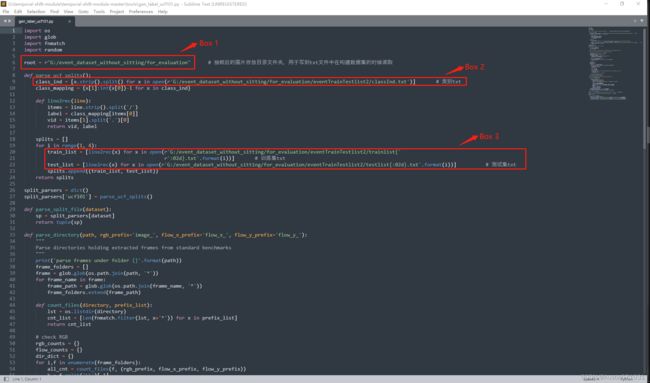Open the Preferences menu
The image size is (650, 383).
(141, 12)
